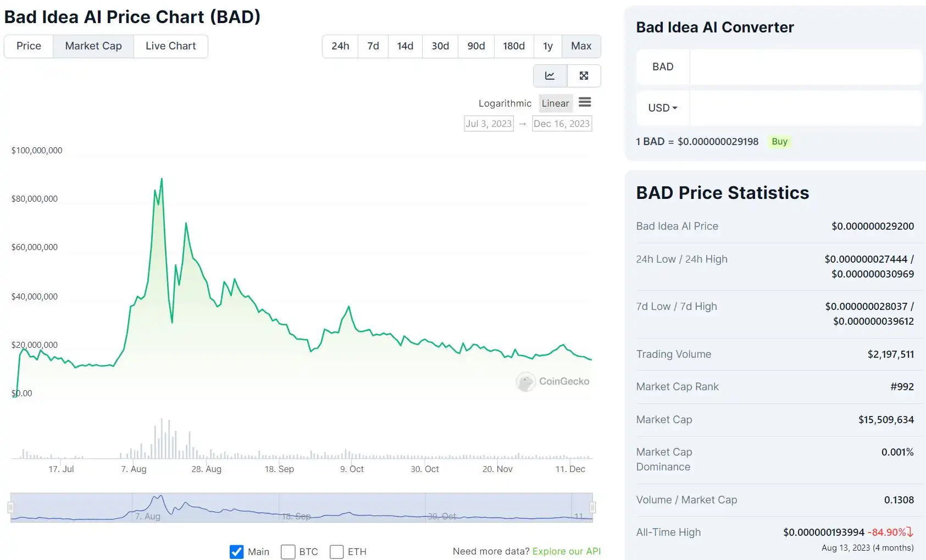The height and width of the screenshot is (560, 926).
Task: Click the green Buy button
Action: click(x=779, y=142)
